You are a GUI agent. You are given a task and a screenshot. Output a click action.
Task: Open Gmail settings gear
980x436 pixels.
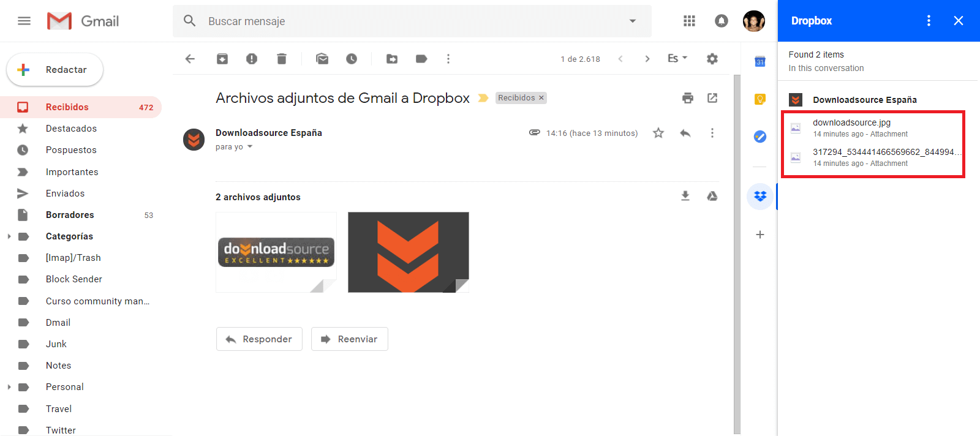(712, 59)
